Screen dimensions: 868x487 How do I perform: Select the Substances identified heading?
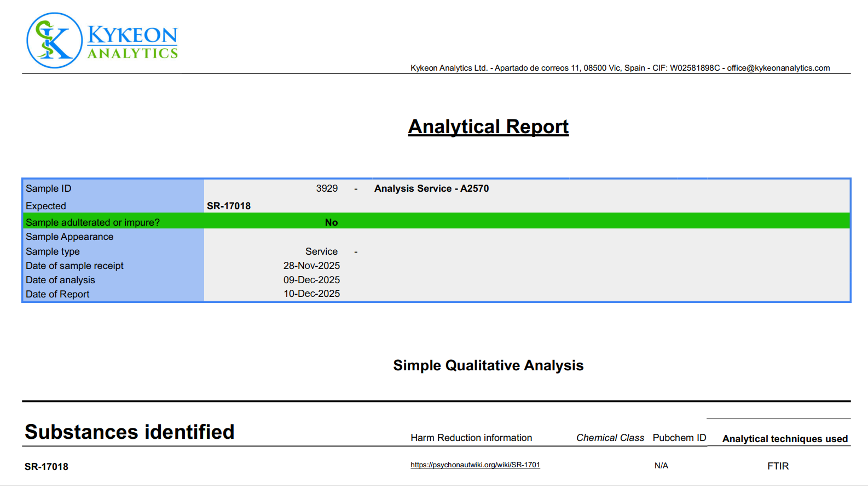(x=130, y=432)
